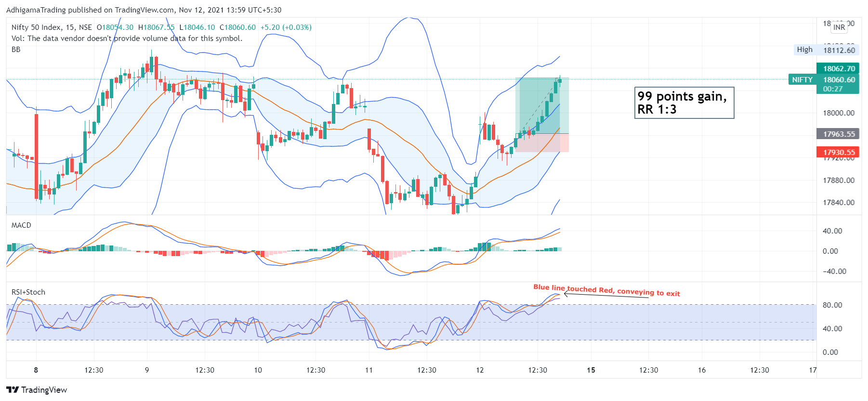The image size is (868, 401).
Task: Select the BB indicator label
Action: pos(16,50)
